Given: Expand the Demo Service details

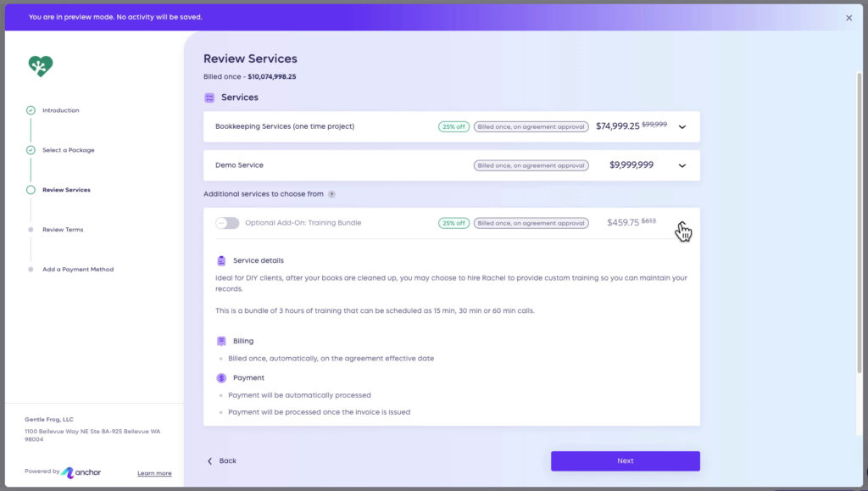Looking at the screenshot, I should [x=682, y=165].
